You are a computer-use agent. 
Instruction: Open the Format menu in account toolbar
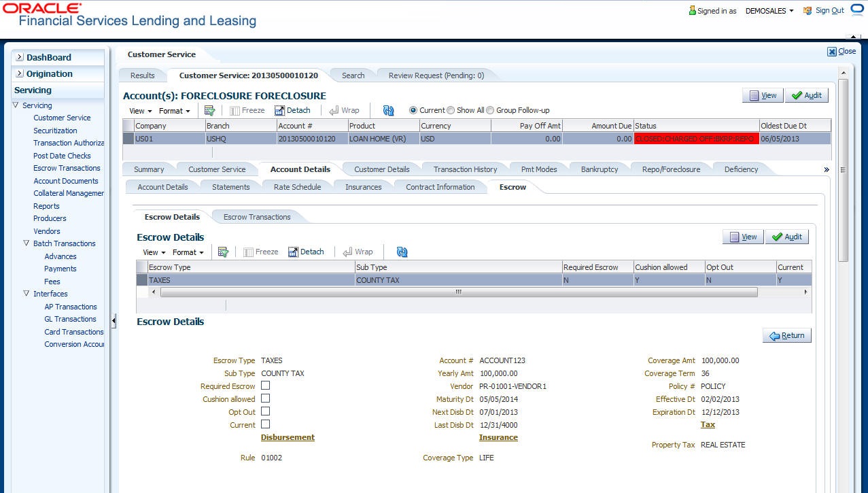click(x=175, y=111)
